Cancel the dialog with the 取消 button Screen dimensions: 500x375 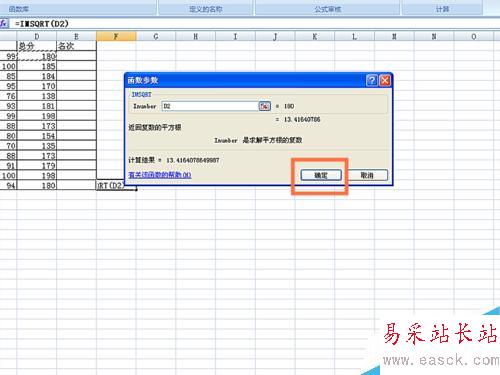point(367,175)
